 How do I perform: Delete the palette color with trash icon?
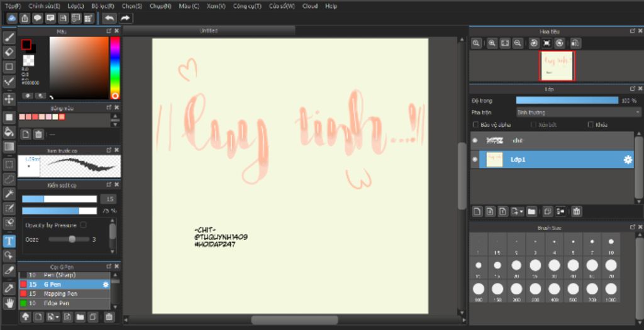pyautogui.click(x=38, y=135)
